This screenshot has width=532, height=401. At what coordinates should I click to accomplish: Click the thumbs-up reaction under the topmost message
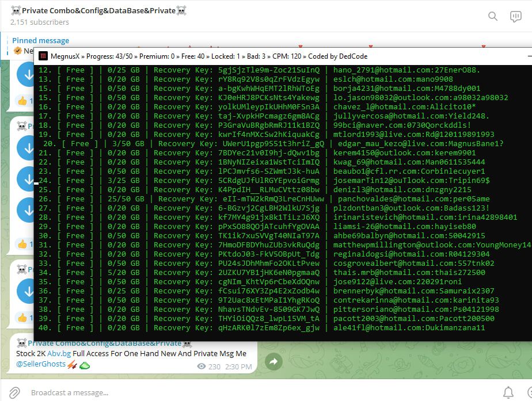coord(22,101)
